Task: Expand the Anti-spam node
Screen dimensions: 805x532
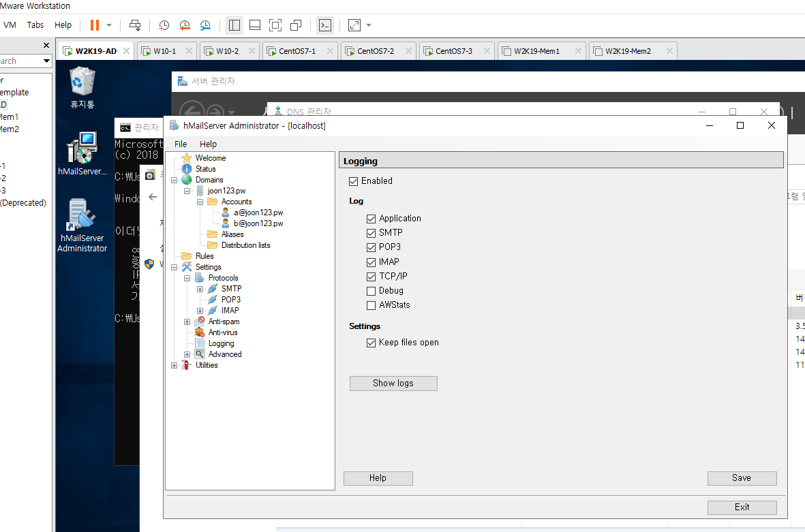Action: pos(187,322)
